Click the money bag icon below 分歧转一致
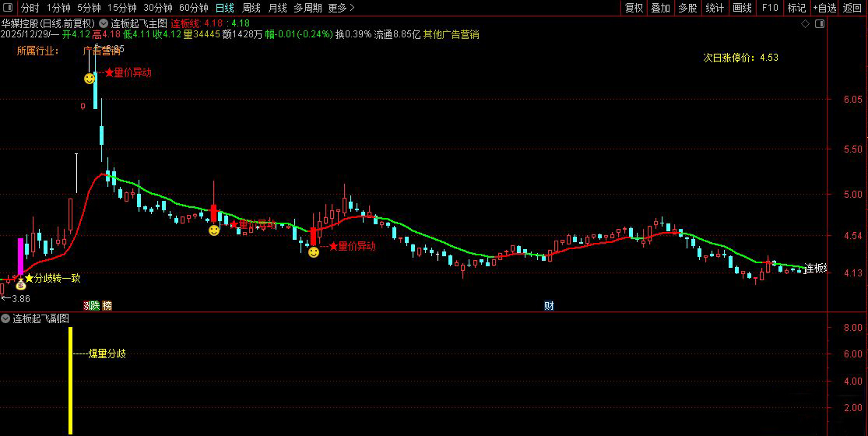 click(21, 285)
